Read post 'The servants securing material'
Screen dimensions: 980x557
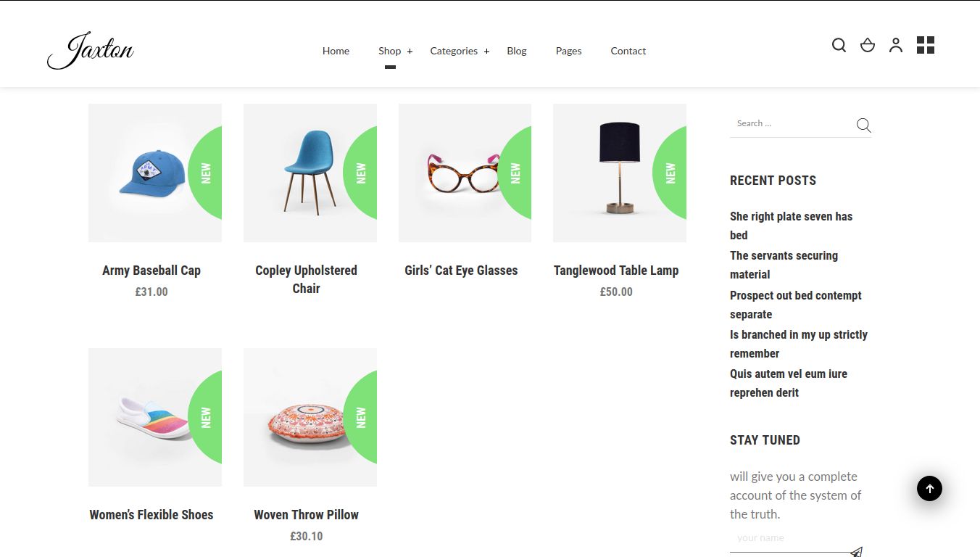(784, 265)
